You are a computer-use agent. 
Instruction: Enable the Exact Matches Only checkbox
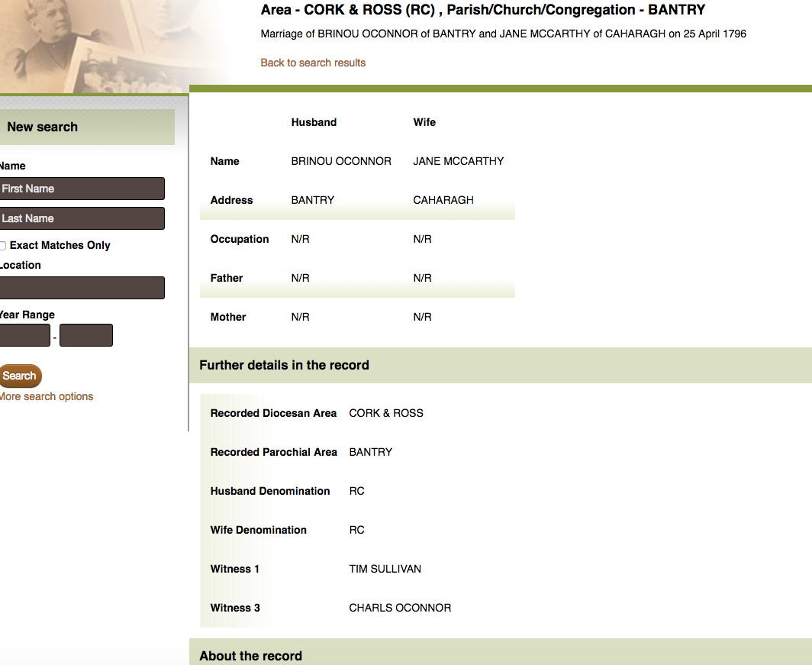click(3, 246)
